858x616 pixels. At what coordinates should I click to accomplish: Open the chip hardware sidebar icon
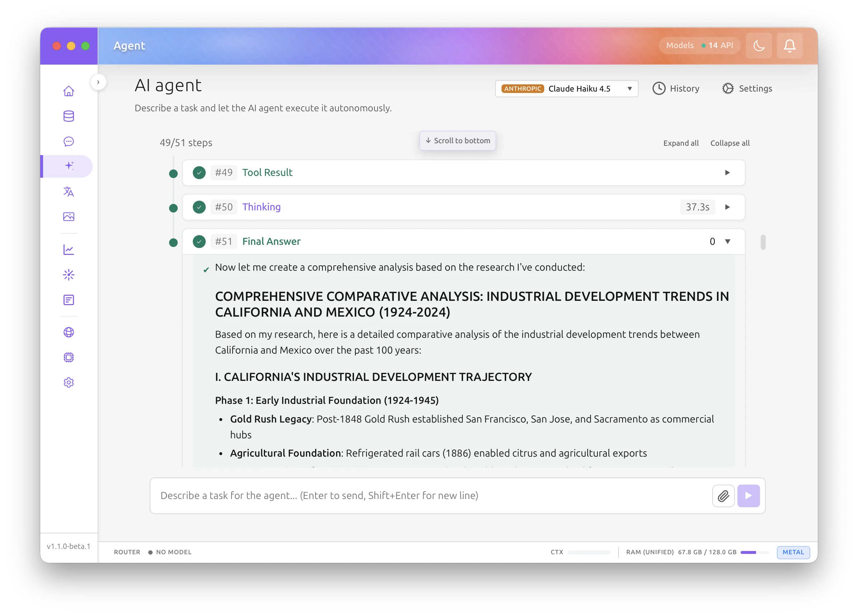click(x=69, y=357)
